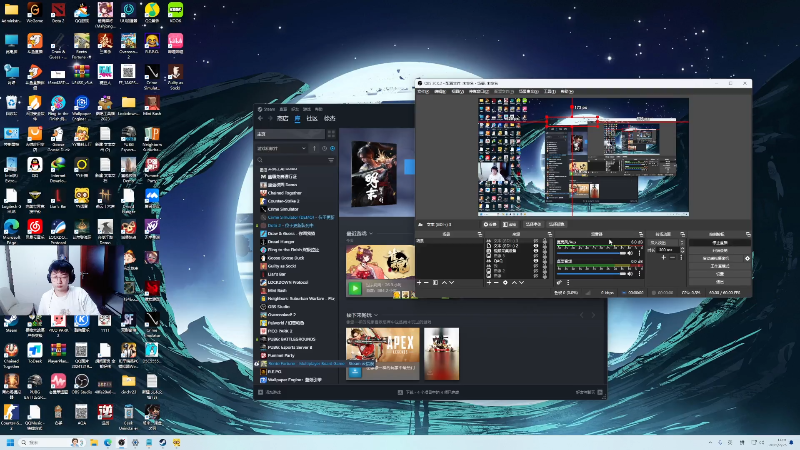Toggle lock on 视频采集设备 source
800x450 pixels.
(544, 251)
